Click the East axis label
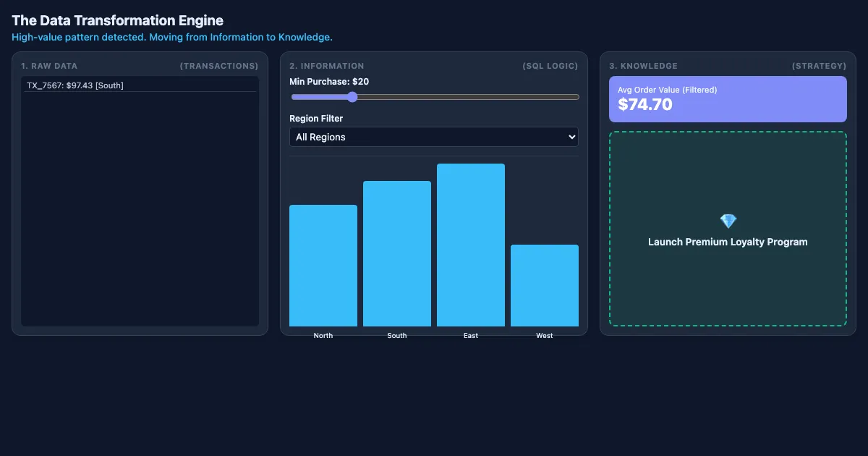The height and width of the screenshot is (456, 868). (x=471, y=336)
